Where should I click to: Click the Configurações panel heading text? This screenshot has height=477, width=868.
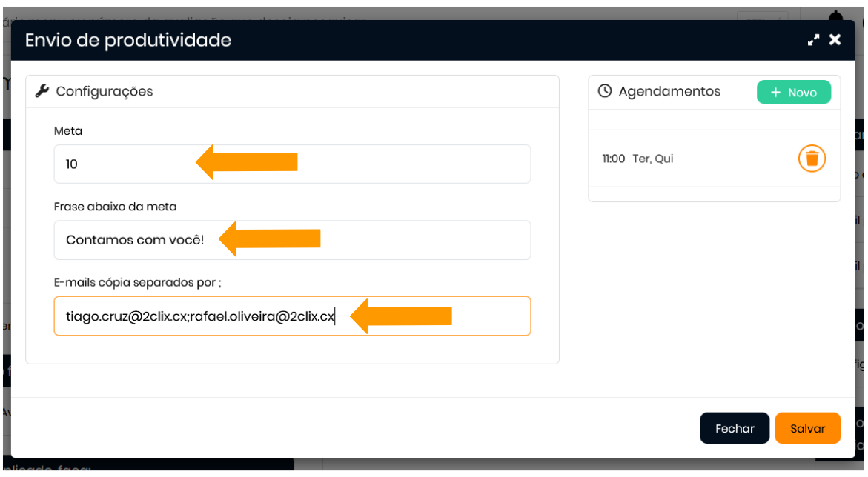pyautogui.click(x=105, y=91)
